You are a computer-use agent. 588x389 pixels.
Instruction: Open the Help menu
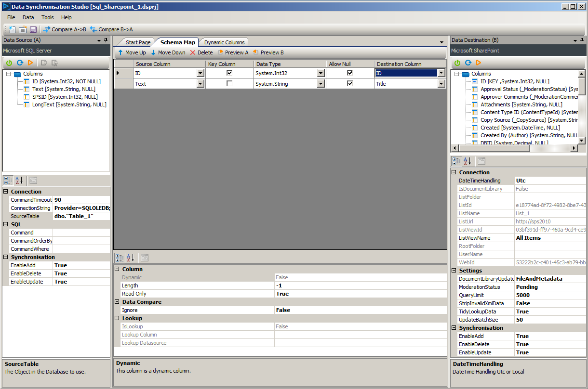click(67, 17)
